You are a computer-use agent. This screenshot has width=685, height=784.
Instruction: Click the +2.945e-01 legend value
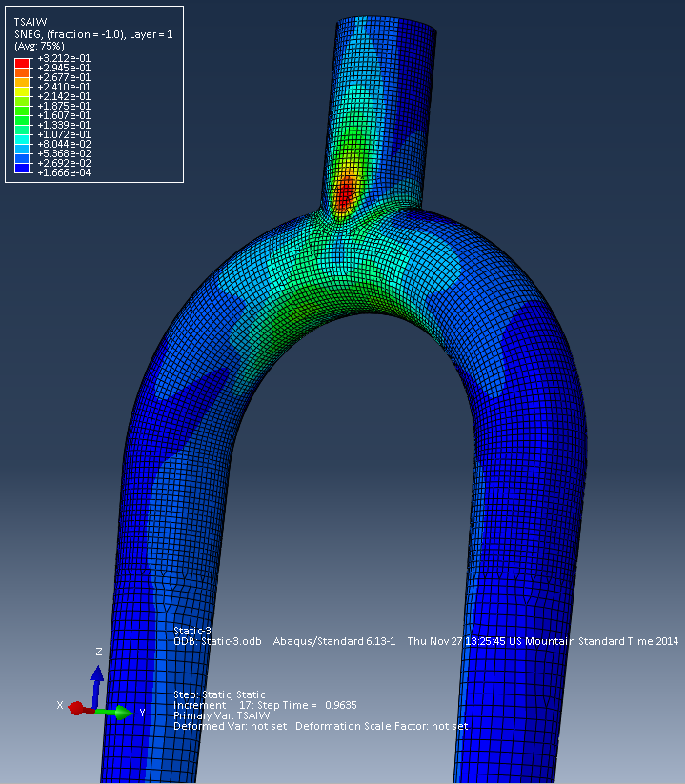click(64, 68)
